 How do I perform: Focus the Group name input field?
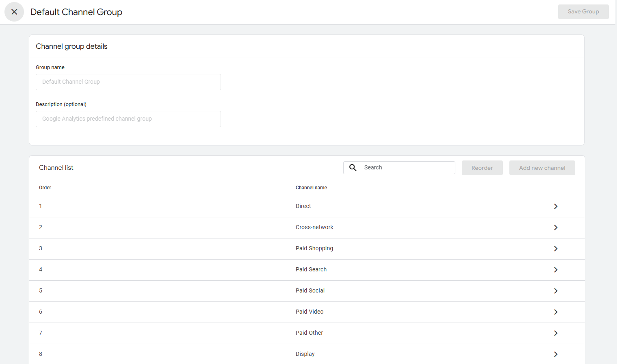[128, 82]
